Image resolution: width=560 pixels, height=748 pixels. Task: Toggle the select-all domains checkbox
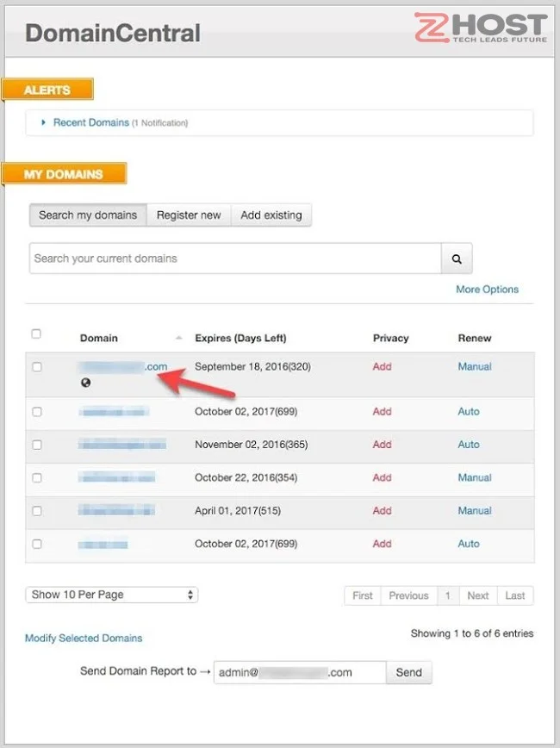click(x=36, y=334)
